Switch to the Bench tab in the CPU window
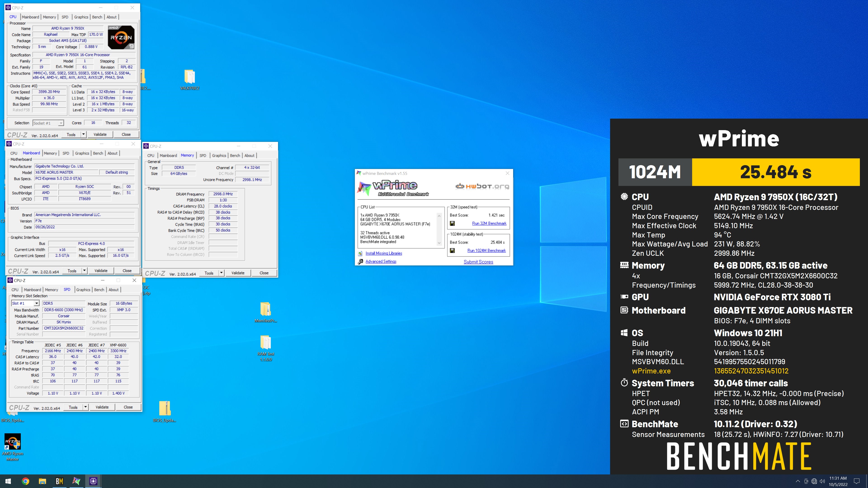The height and width of the screenshot is (488, 868). coord(97,17)
